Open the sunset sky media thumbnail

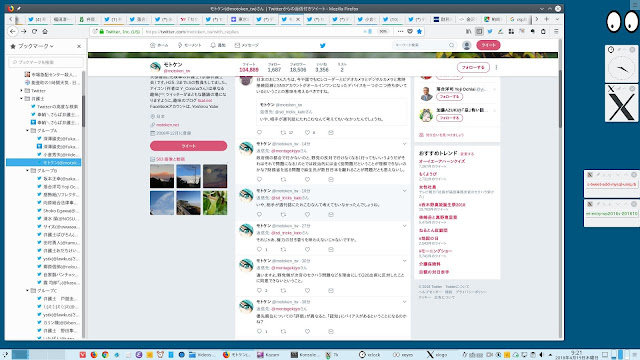pos(162,176)
